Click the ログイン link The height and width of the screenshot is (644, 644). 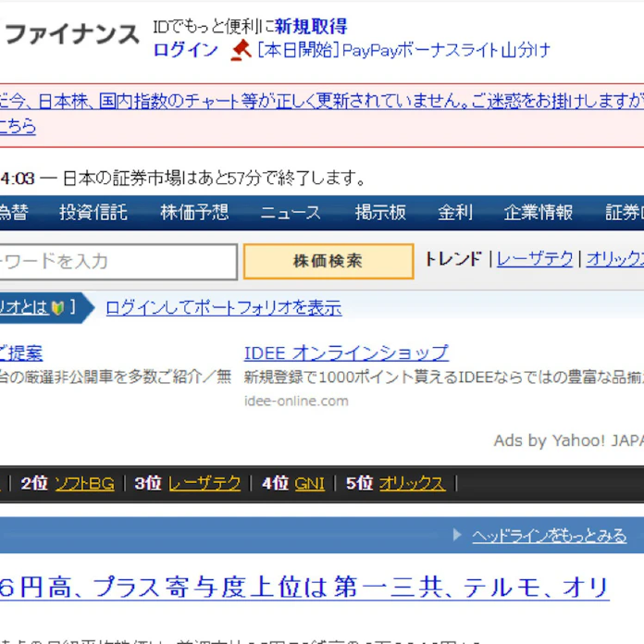click(185, 50)
